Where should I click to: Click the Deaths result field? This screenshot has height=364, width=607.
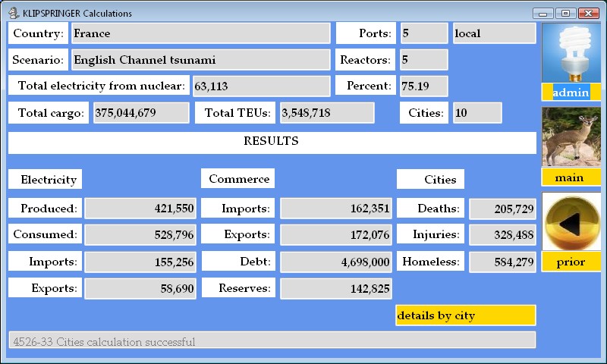pos(502,209)
